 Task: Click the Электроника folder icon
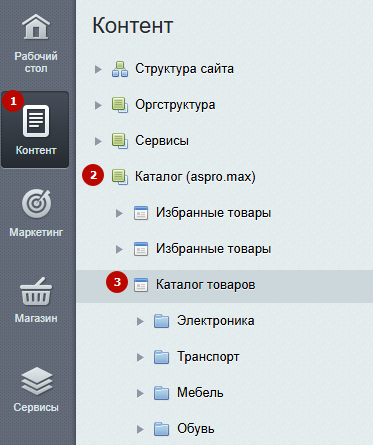[162, 321]
